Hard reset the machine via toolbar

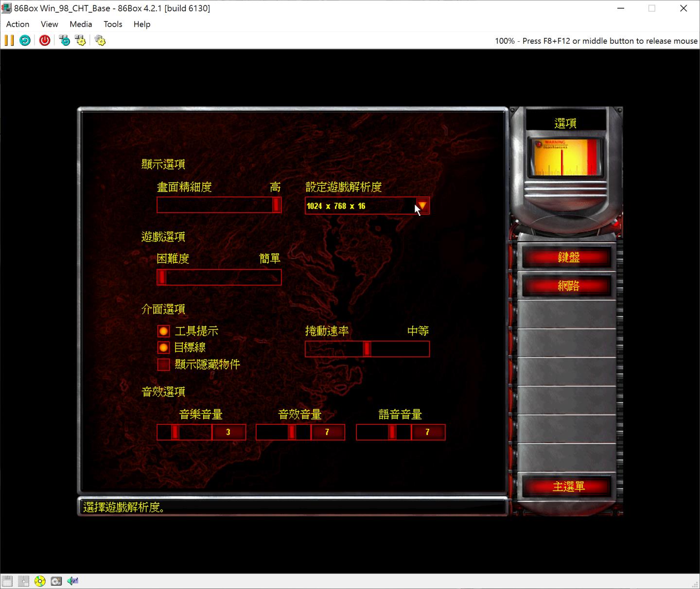25,40
